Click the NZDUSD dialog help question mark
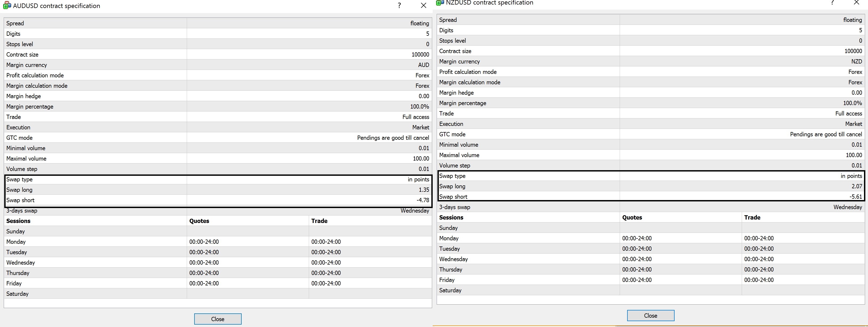This screenshot has width=868, height=327. 832,2
